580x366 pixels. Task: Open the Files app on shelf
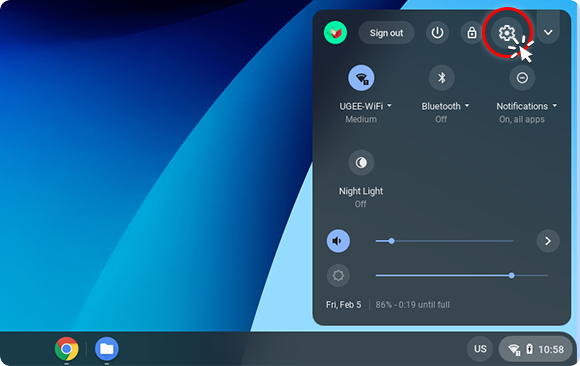tap(107, 349)
